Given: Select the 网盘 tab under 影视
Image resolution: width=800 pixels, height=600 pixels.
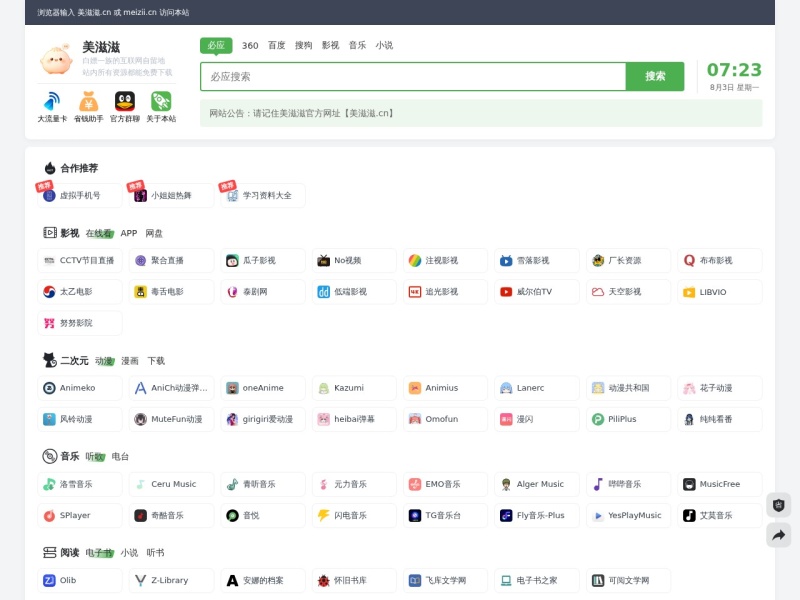Looking at the screenshot, I should pyautogui.click(x=154, y=233).
